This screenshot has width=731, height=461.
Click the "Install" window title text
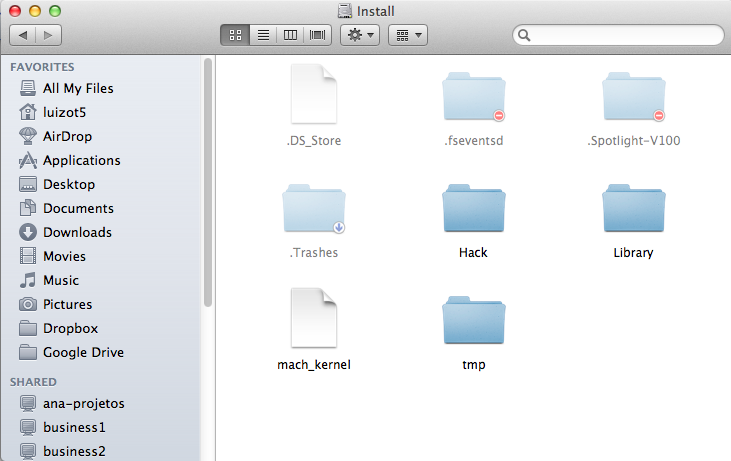(x=376, y=11)
